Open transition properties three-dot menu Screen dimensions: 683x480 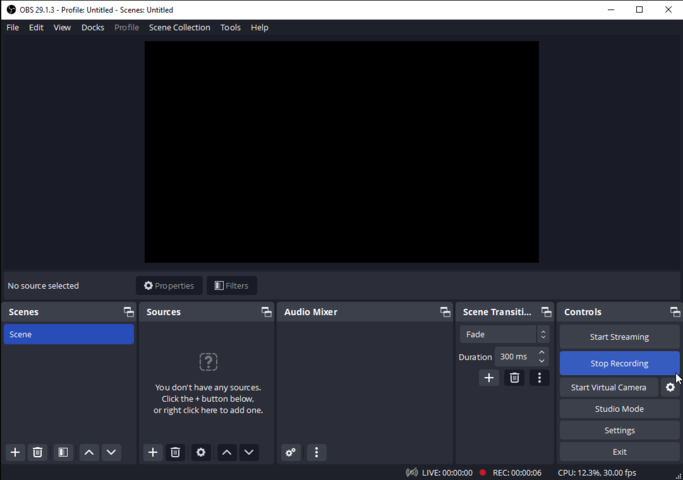[540, 378]
